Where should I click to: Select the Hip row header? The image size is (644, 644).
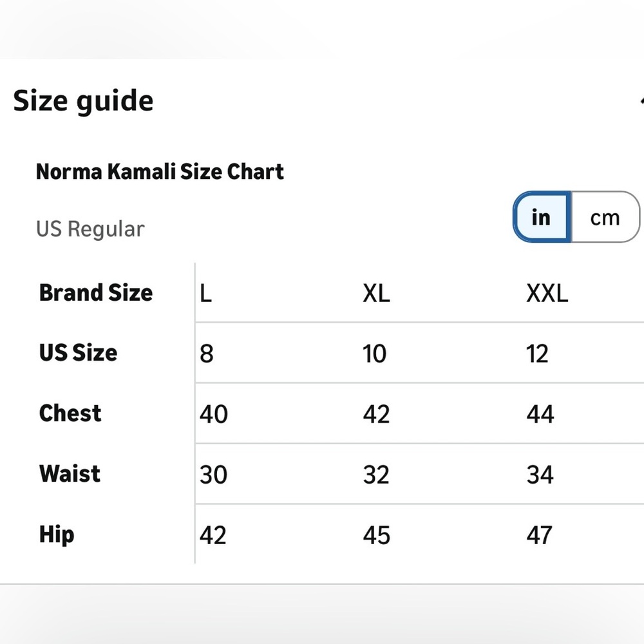[57, 534]
